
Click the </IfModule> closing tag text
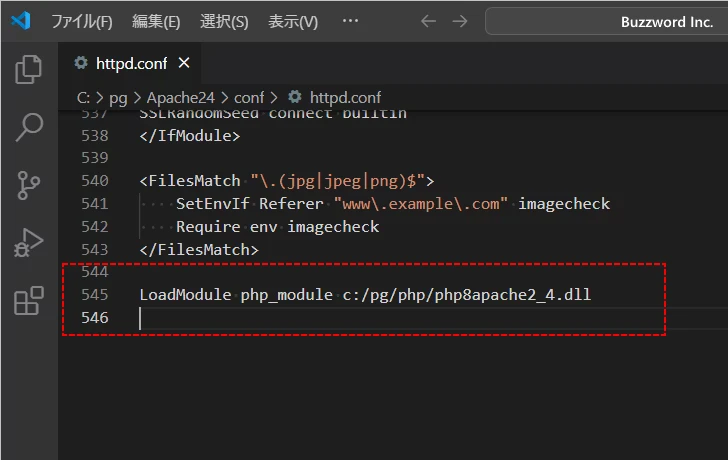190,136
